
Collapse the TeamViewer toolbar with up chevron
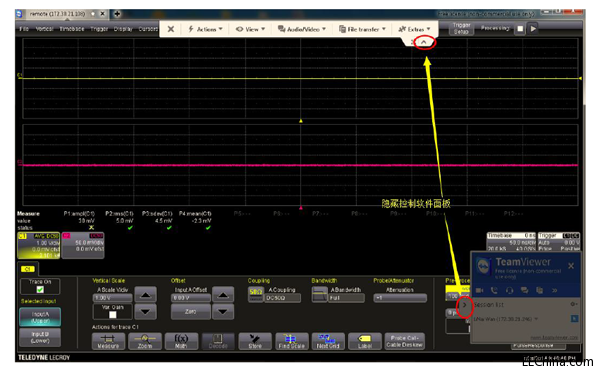click(x=424, y=42)
